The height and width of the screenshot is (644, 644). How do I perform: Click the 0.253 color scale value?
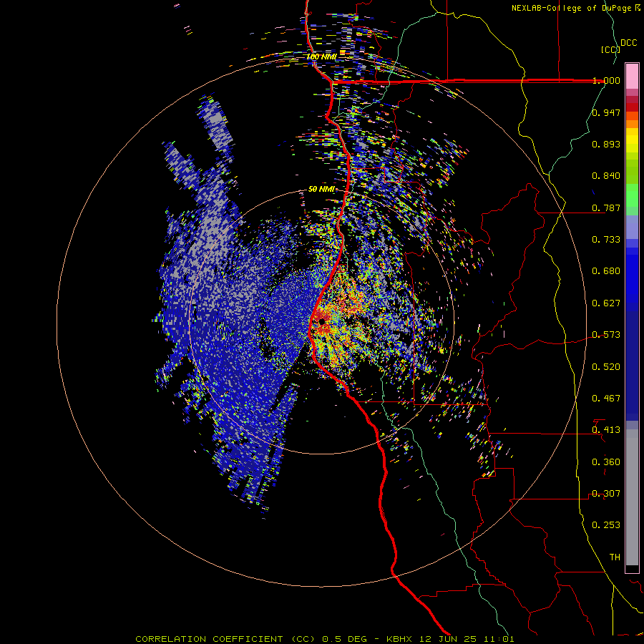click(606, 525)
